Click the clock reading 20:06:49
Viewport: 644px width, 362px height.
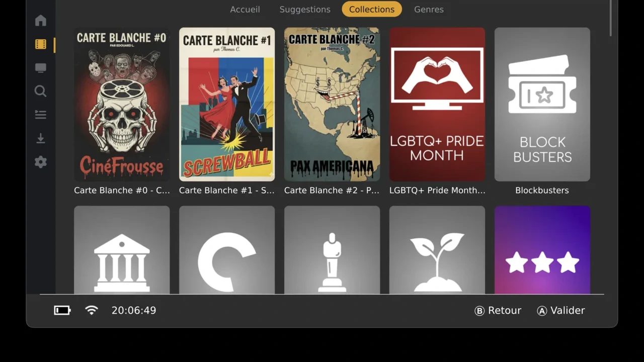(x=134, y=310)
